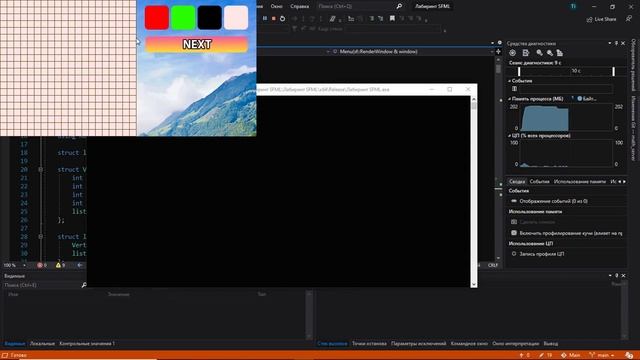Open Обозреватель решений side tab
Image resolution: width=640 pixels, height=360 pixels.
(634, 64)
